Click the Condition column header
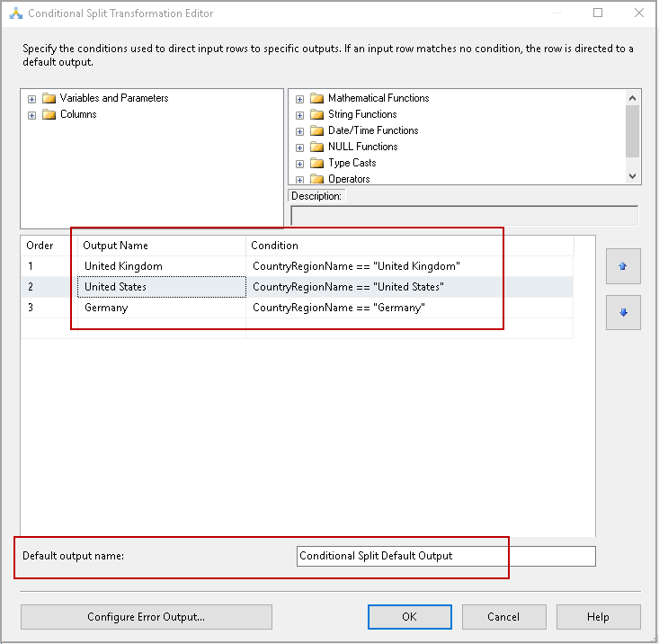 pos(409,246)
